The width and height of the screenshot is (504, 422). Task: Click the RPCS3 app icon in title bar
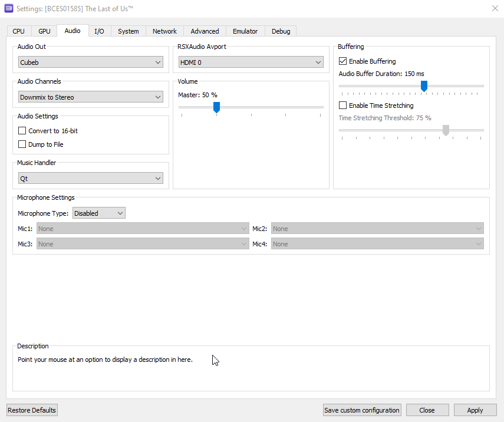tap(9, 8)
